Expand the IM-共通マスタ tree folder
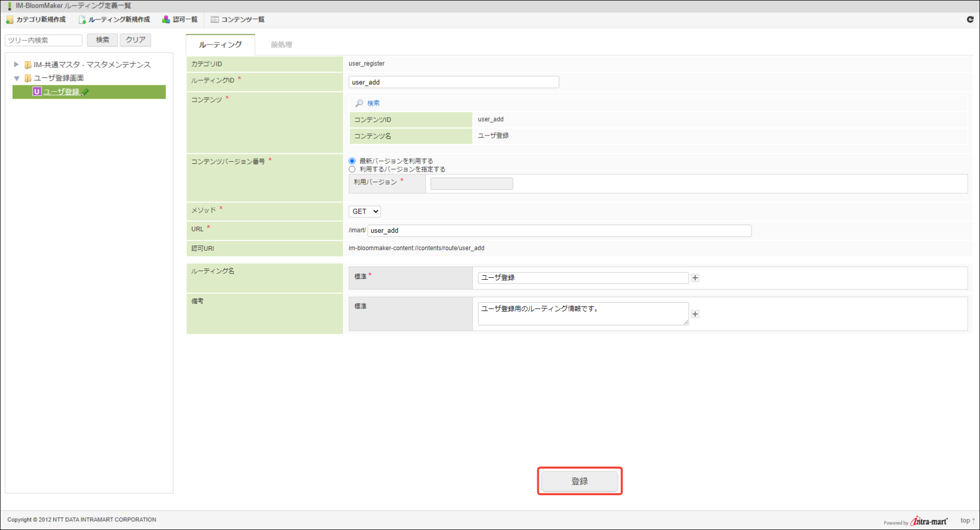 coord(16,64)
